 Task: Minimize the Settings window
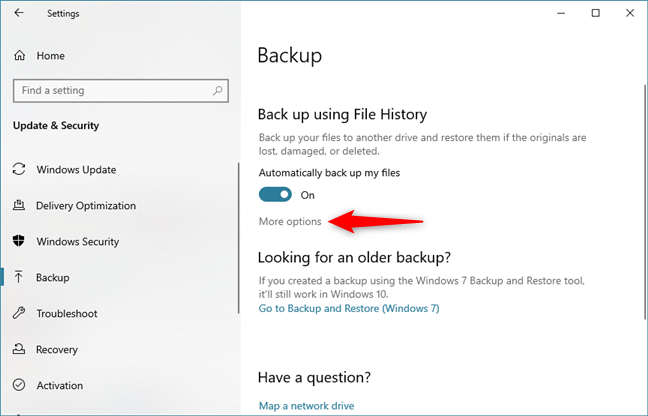561,13
